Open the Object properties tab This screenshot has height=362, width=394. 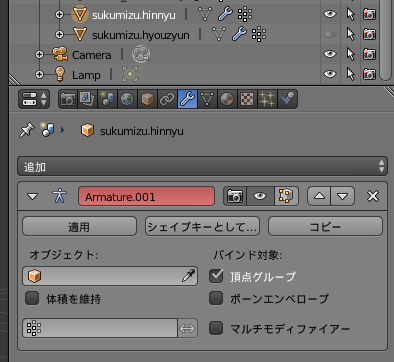point(147,99)
